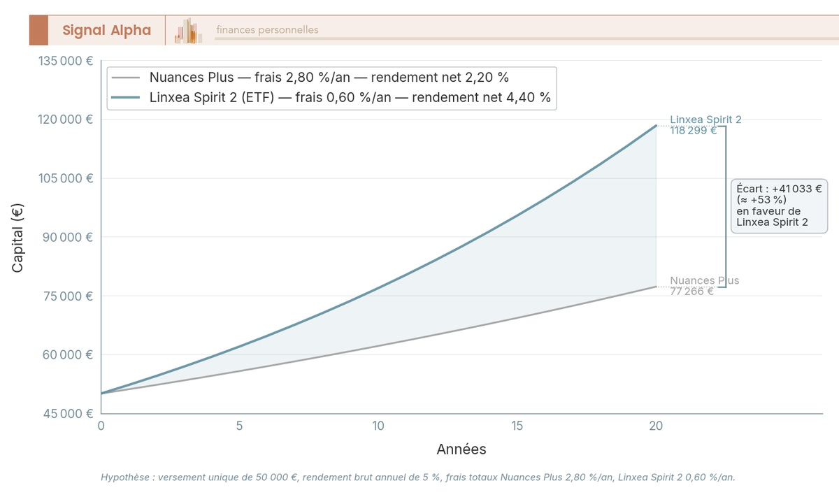Select the Linxea Spirit 2 (ETF) legend entry
This screenshot has width=839, height=504.
(x=331, y=98)
